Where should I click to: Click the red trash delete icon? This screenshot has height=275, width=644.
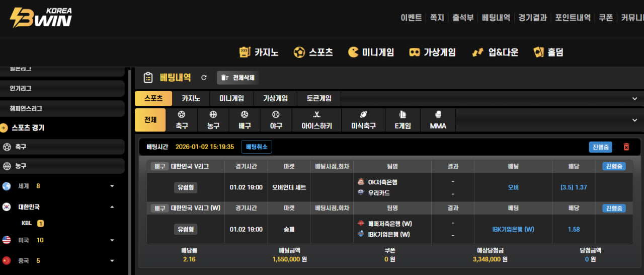tap(626, 147)
